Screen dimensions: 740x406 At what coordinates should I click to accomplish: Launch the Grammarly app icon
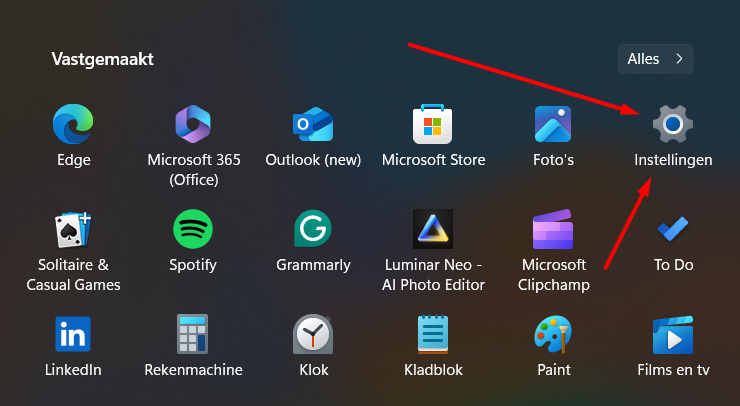(x=313, y=229)
